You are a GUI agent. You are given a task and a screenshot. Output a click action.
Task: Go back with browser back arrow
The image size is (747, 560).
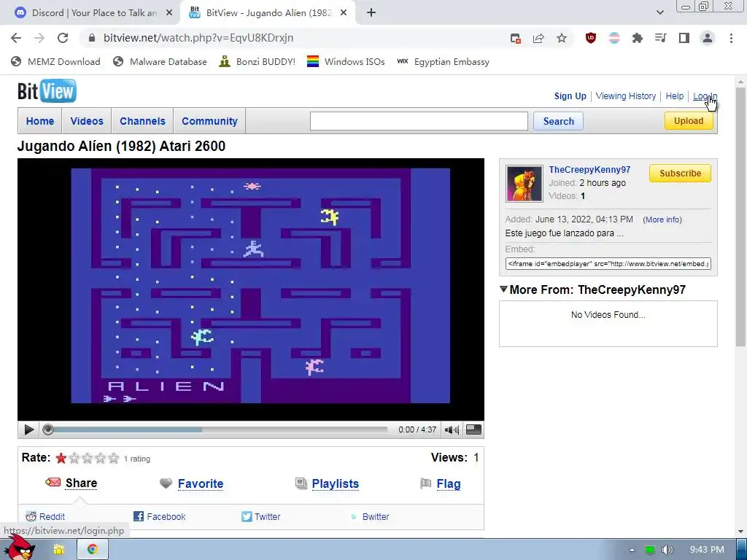(x=16, y=38)
